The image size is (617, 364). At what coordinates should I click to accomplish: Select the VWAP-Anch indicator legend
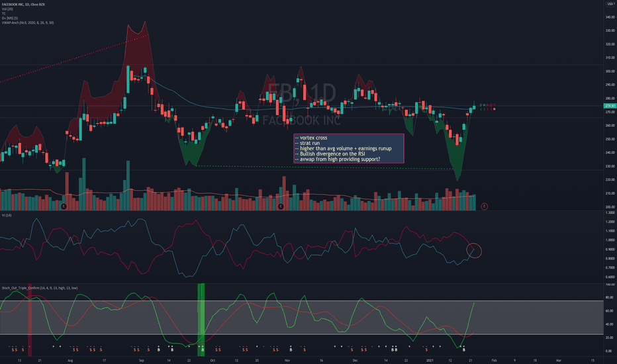(x=28, y=23)
